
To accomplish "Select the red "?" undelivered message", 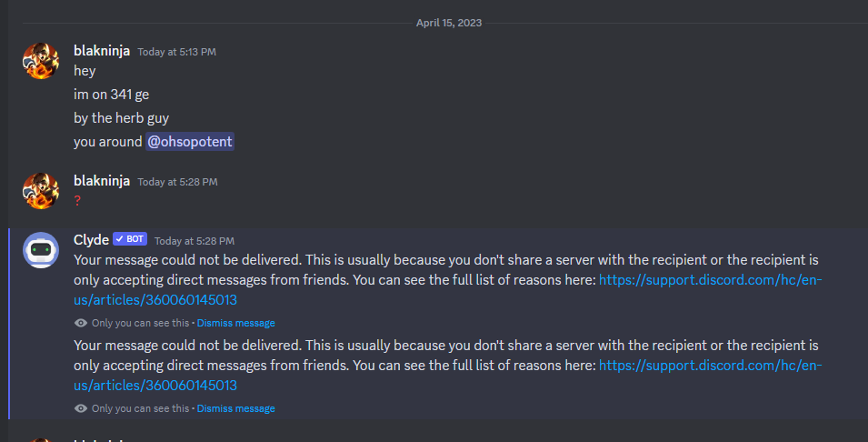I will 77,201.
